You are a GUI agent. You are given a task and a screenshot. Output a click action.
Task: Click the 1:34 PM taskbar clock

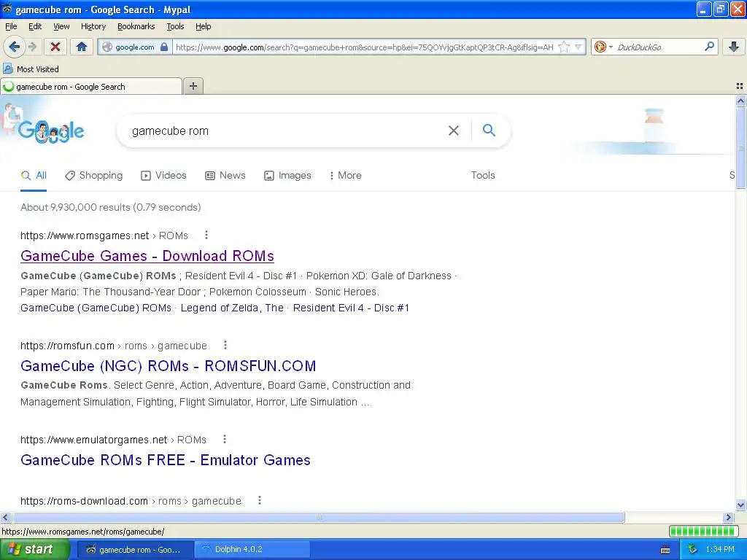tap(720, 550)
